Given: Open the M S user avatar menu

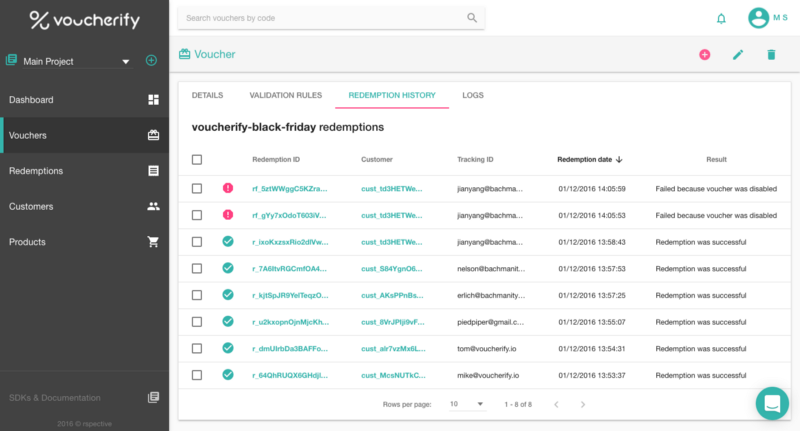Looking at the screenshot, I should [x=758, y=18].
